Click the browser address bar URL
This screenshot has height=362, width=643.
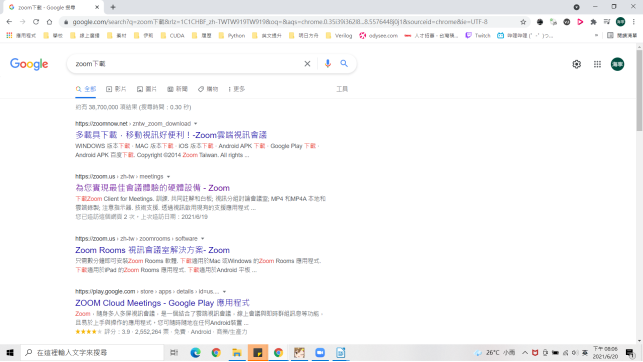280,22
